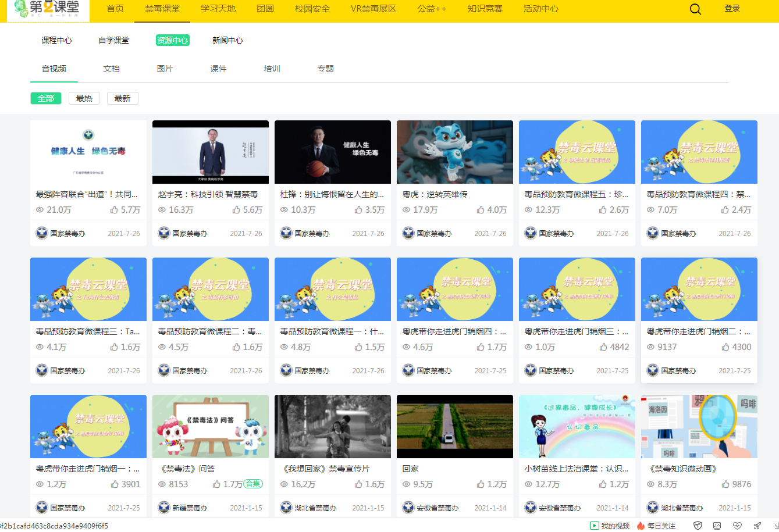Image resolution: width=779 pixels, height=532 pixels.
Task: Filter videos by 最新
Action: click(122, 98)
